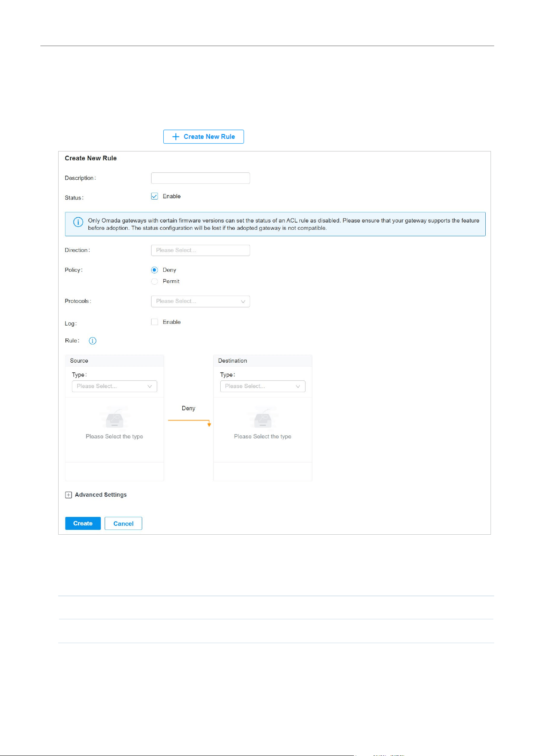Click the Create New Rule button
Image resolution: width=535 pixels, height=756 pixels.
tap(204, 136)
